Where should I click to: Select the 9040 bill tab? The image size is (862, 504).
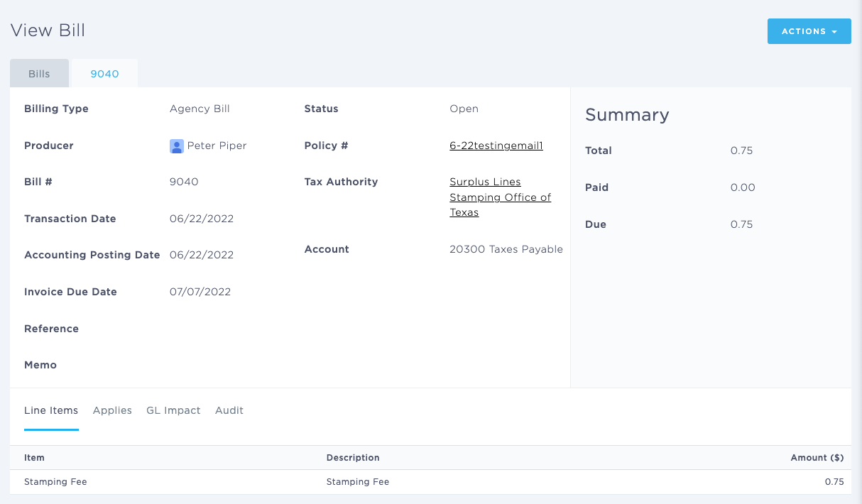coord(104,73)
